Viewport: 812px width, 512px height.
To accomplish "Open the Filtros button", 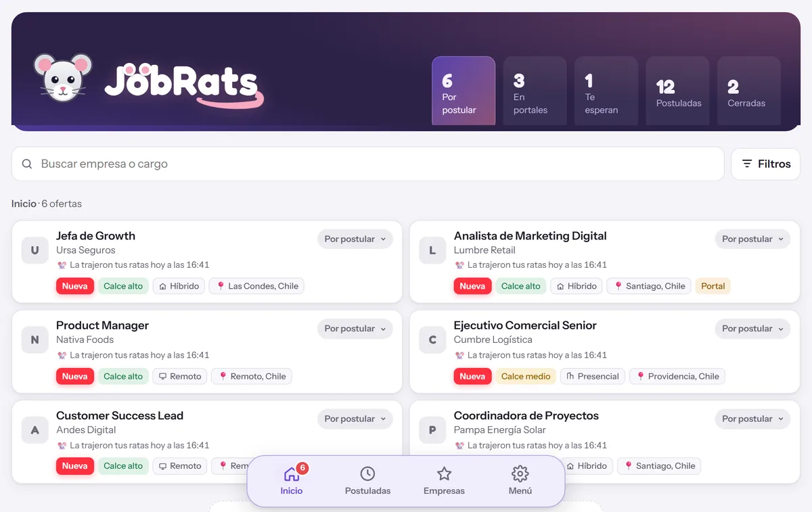I will (766, 164).
